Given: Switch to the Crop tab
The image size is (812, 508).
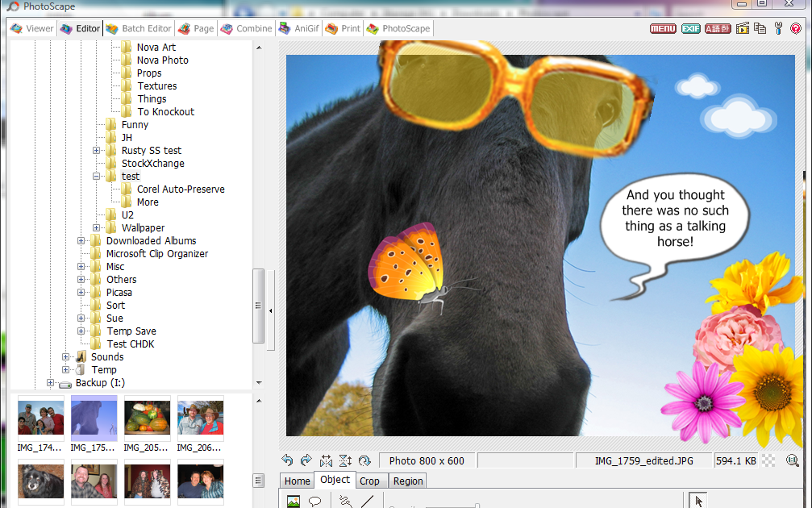Looking at the screenshot, I should pos(370,481).
